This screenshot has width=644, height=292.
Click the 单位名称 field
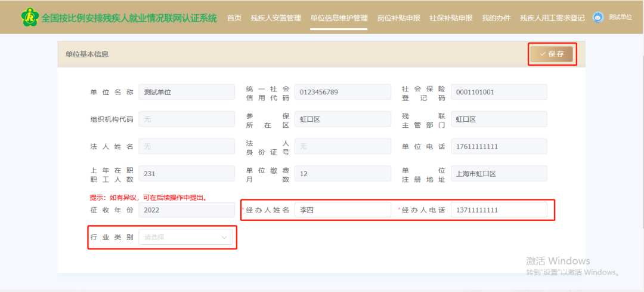(187, 92)
